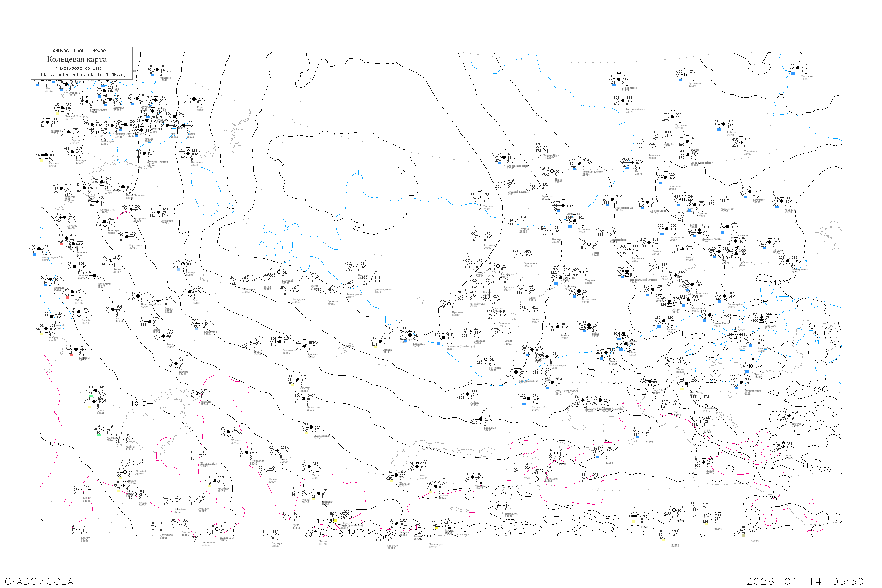Click the QNNN98 UAOL 140000 header code
This screenshot has width=882, height=588.
point(79,51)
